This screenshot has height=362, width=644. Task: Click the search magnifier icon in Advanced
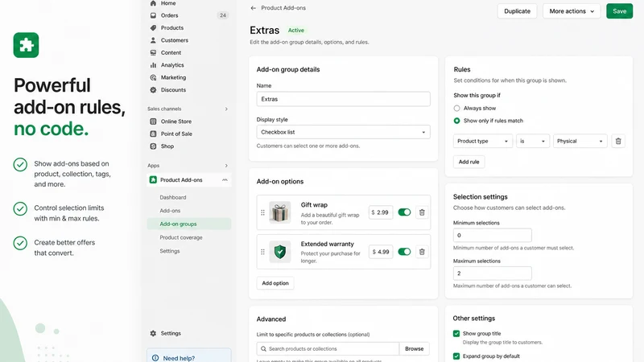pos(264,349)
